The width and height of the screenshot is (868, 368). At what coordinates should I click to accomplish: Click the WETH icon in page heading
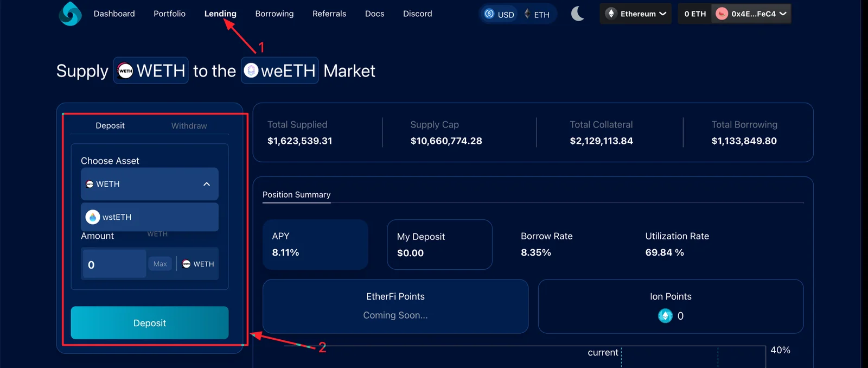coord(125,71)
